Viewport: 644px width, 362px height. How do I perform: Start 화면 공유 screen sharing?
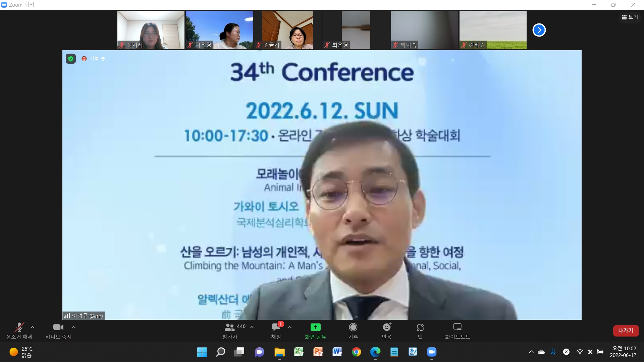pyautogui.click(x=315, y=331)
